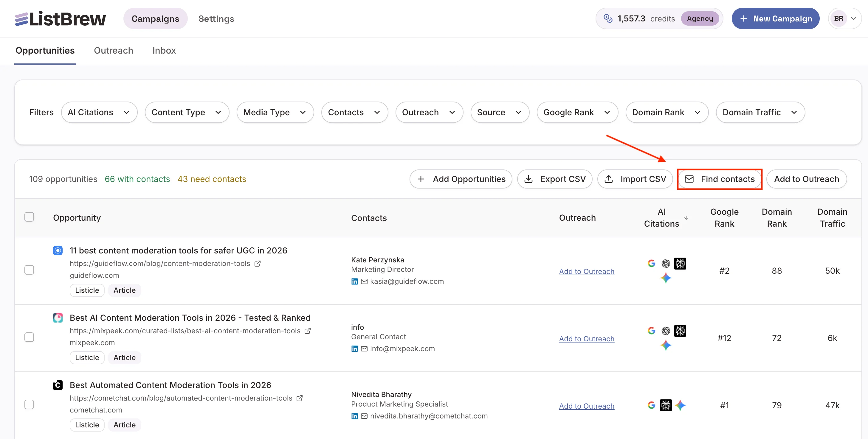868x439 pixels.
Task: Open Campaigns navigation item
Action: [x=155, y=18]
